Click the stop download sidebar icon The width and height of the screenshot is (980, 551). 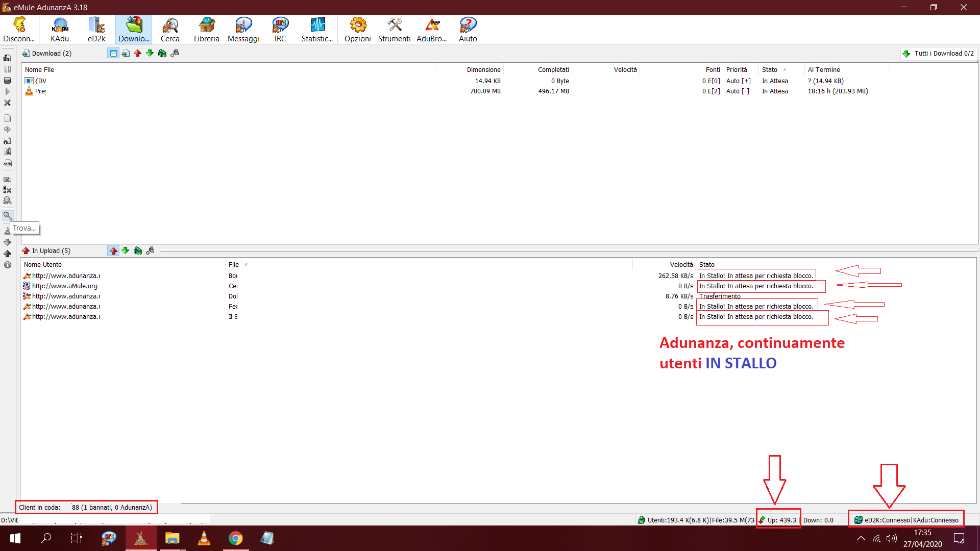pyautogui.click(x=7, y=80)
